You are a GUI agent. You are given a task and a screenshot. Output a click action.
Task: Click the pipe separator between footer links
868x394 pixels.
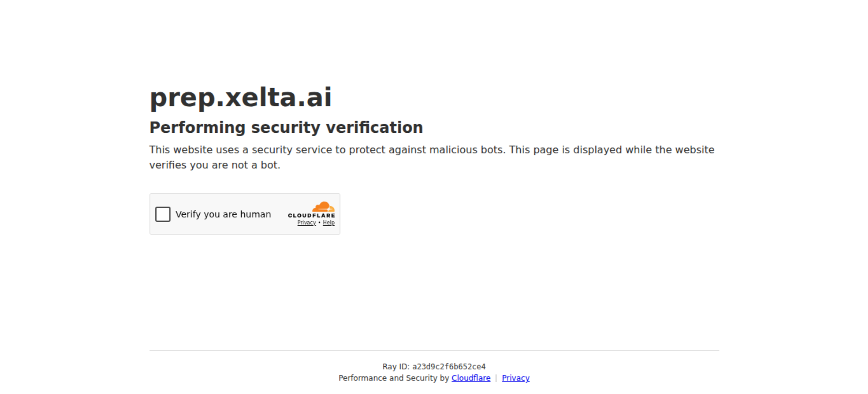click(x=496, y=378)
